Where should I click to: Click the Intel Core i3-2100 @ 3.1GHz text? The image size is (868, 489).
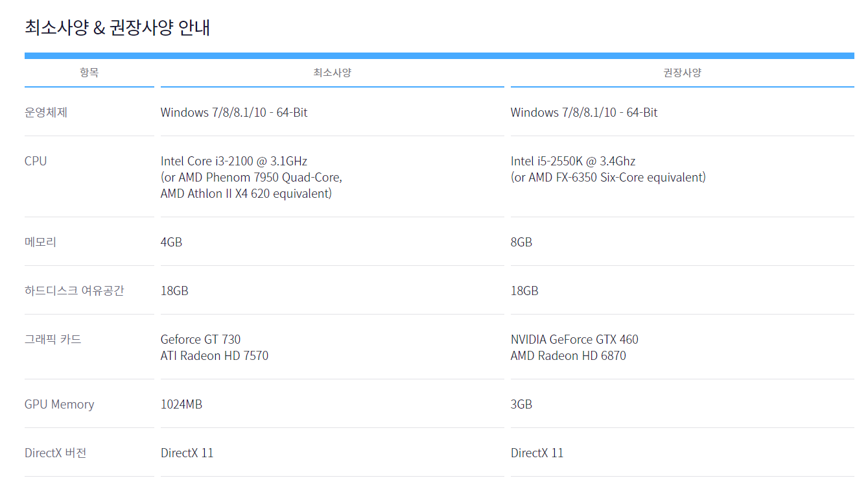coord(234,161)
